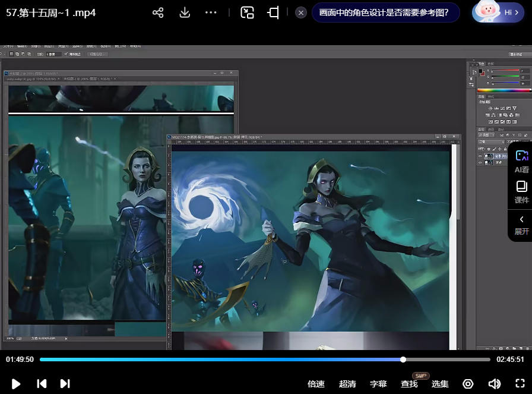
Task: Mute the volume speaker icon
Action: click(494, 384)
